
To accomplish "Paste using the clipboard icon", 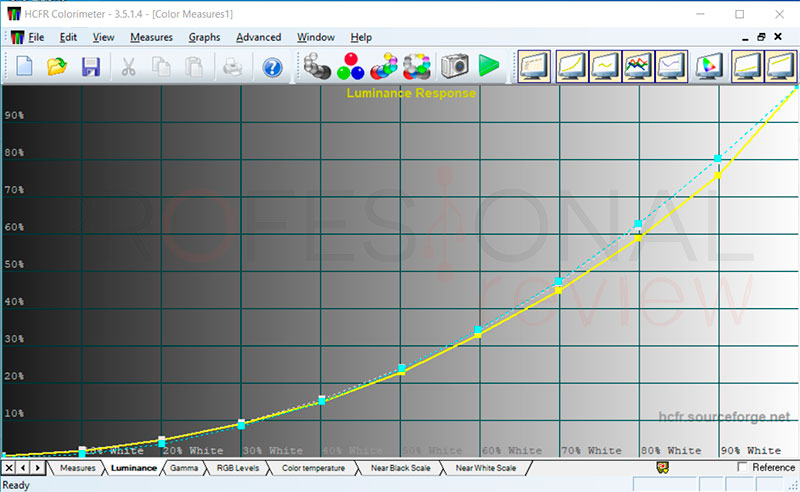I will pyautogui.click(x=194, y=67).
